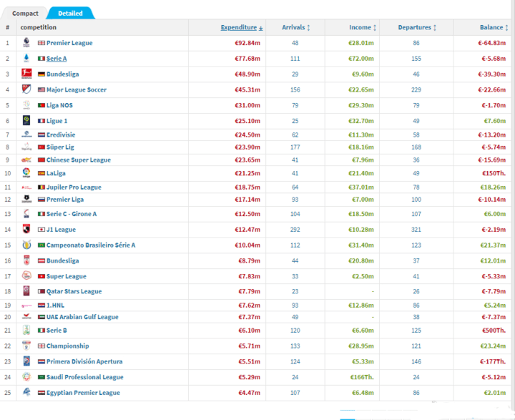Open the Primera División Apertura link
515x420 pixels.
[x=84, y=361]
